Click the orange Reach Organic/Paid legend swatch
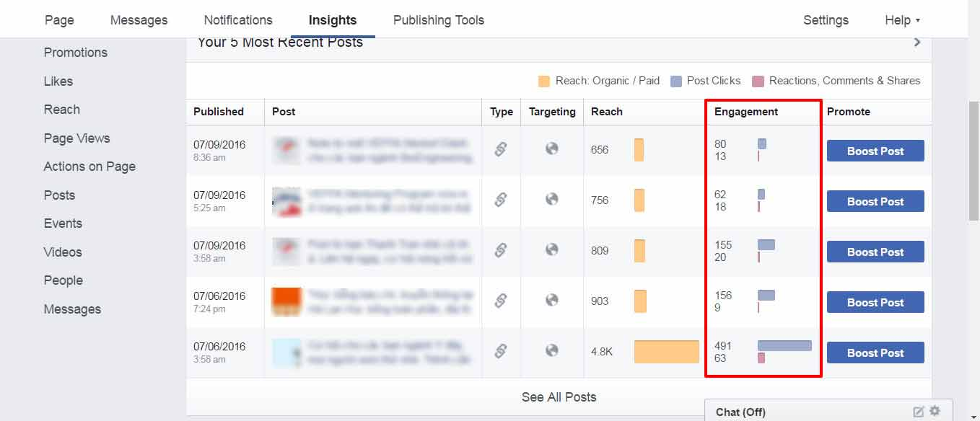Screen dimensions: 980x421 (544, 81)
